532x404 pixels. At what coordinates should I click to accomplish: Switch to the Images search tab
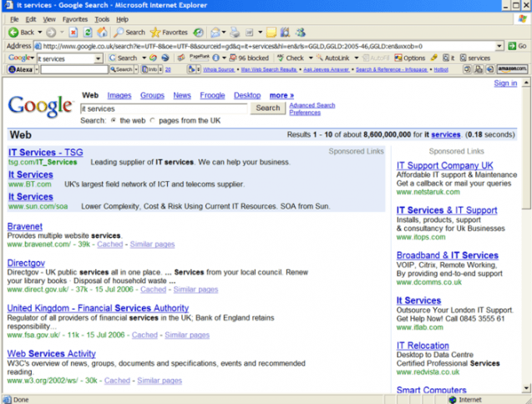119,96
